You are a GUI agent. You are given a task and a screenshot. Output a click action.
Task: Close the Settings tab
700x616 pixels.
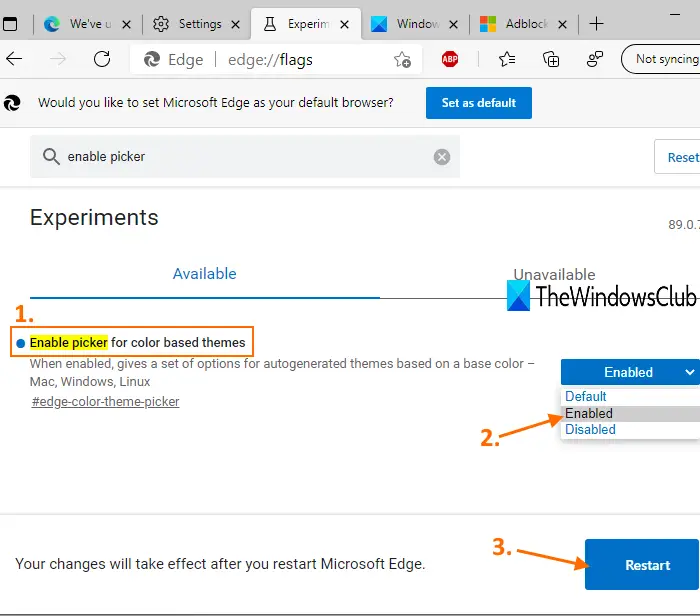tap(235, 24)
